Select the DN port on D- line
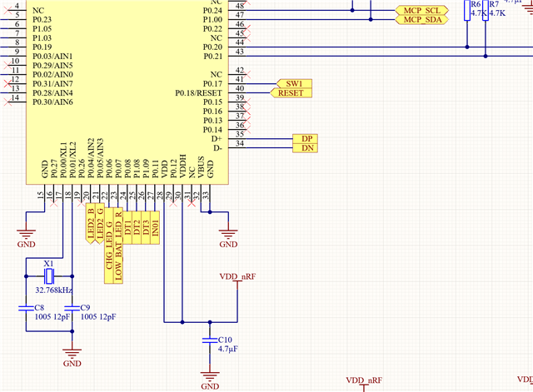 [306, 148]
